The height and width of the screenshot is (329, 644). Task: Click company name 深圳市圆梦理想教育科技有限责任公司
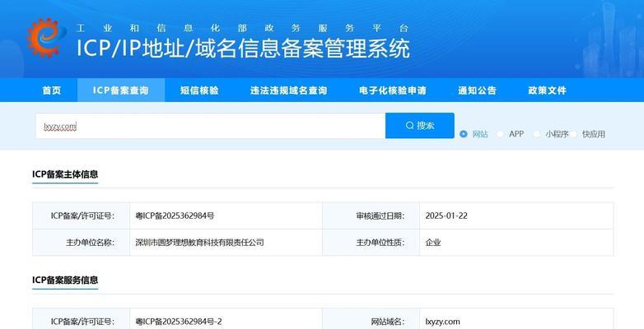click(x=199, y=243)
